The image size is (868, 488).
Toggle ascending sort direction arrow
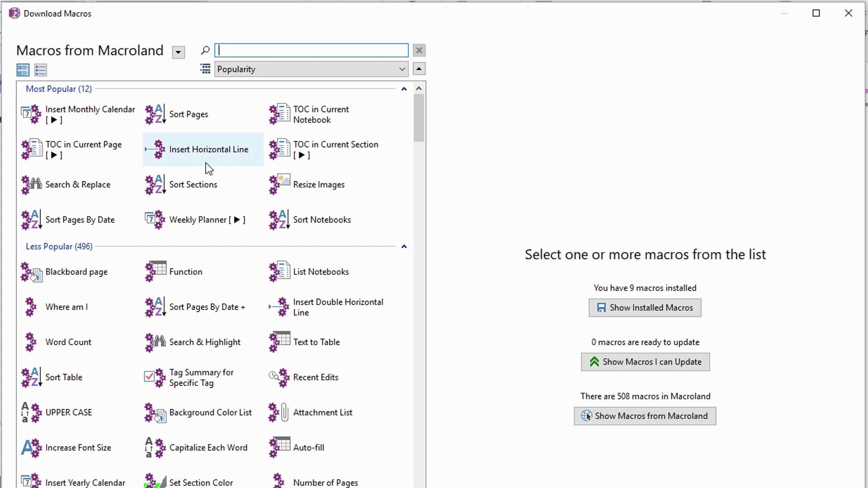(419, 69)
